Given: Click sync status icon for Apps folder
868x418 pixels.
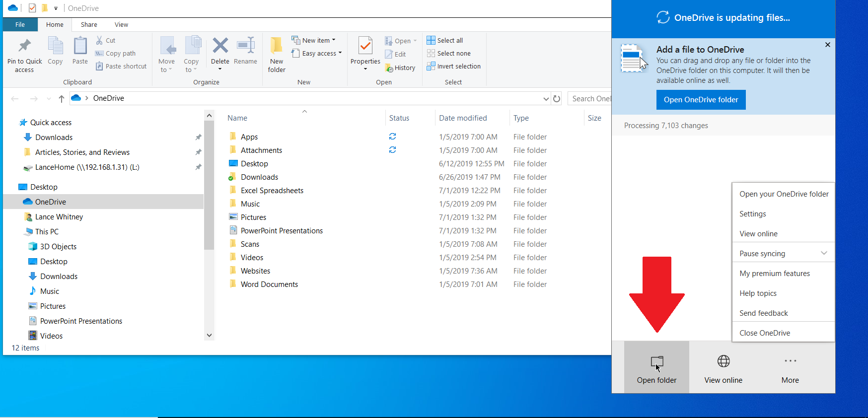Looking at the screenshot, I should tap(392, 136).
